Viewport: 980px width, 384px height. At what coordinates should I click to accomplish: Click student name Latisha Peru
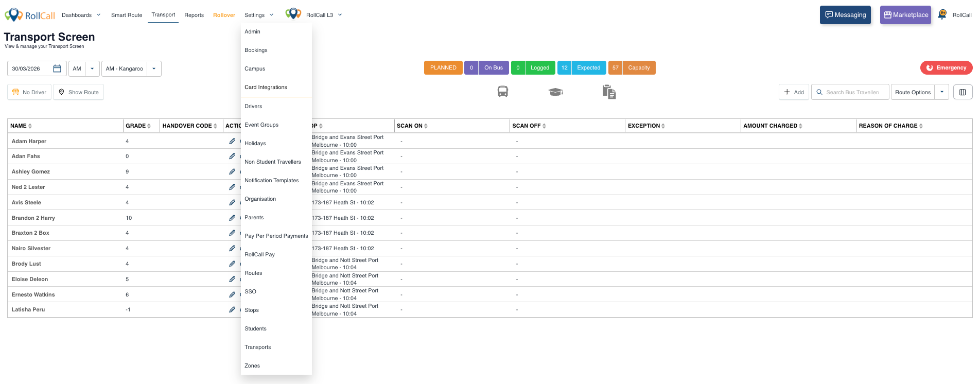(28, 309)
